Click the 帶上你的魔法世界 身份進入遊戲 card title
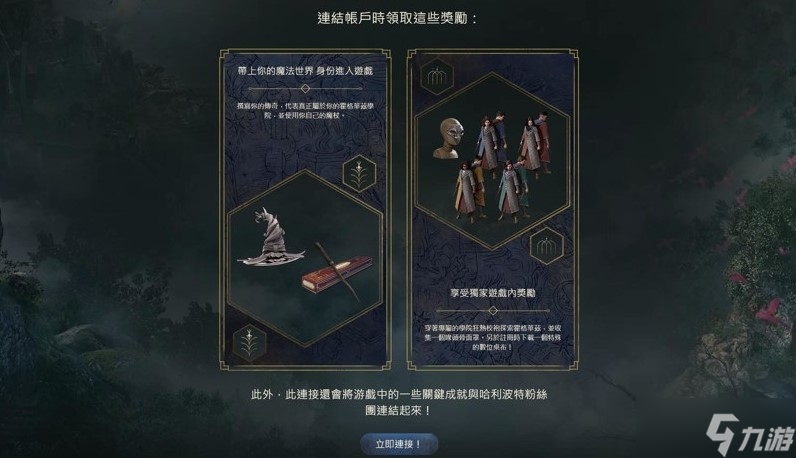The height and width of the screenshot is (458, 796). point(305,71)
